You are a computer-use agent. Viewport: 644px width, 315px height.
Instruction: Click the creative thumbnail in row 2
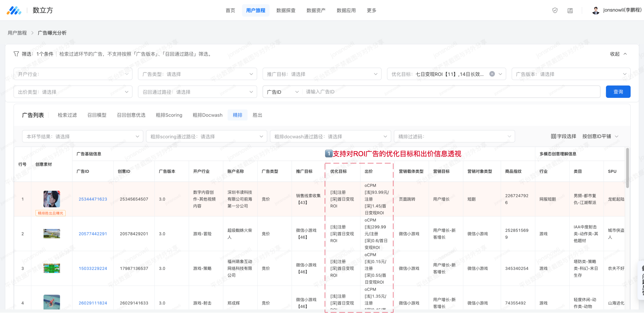52,234
